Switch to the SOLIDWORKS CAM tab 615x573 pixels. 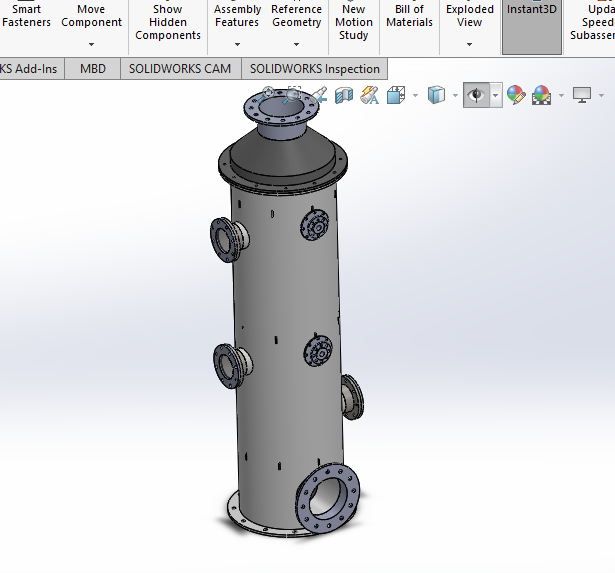(x=180, y=69)
